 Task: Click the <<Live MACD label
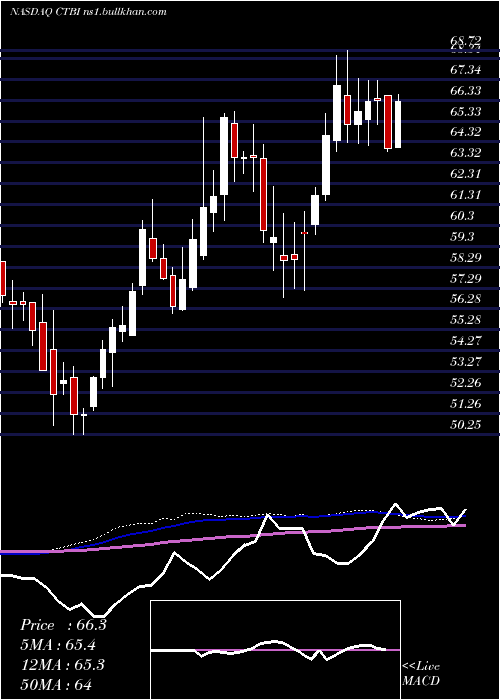(421, 674)
